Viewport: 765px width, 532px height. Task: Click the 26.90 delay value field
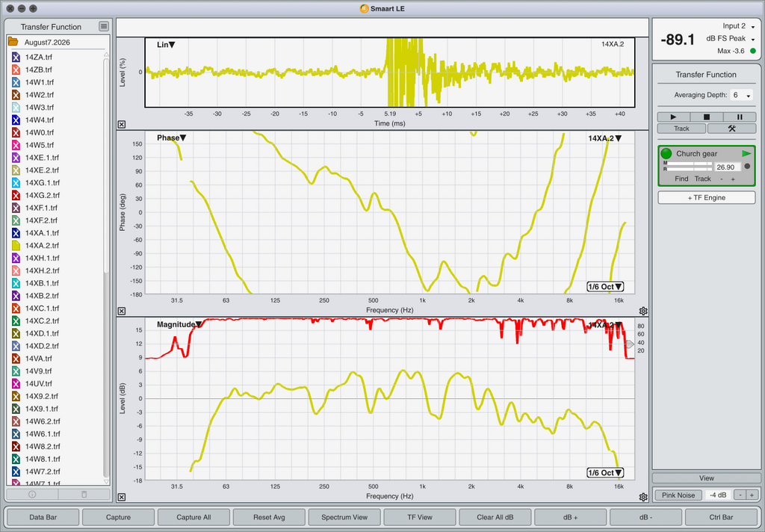pos(727,167)
